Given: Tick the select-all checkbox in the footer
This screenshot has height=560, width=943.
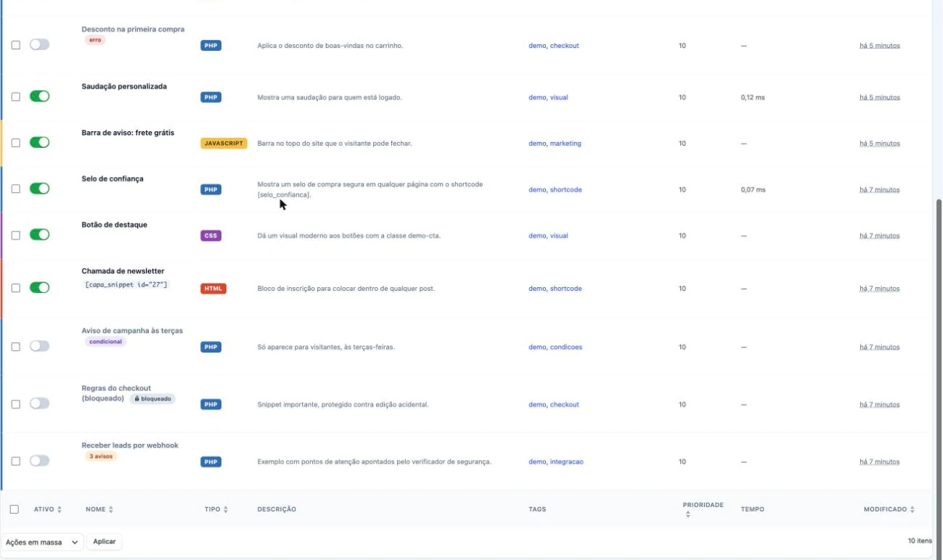Looking at the screenshot, I should pyautogui.click(x=15, y=509).
